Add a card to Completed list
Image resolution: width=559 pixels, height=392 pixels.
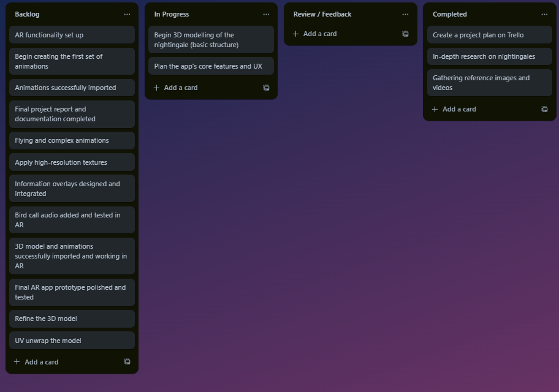[459, 109]
